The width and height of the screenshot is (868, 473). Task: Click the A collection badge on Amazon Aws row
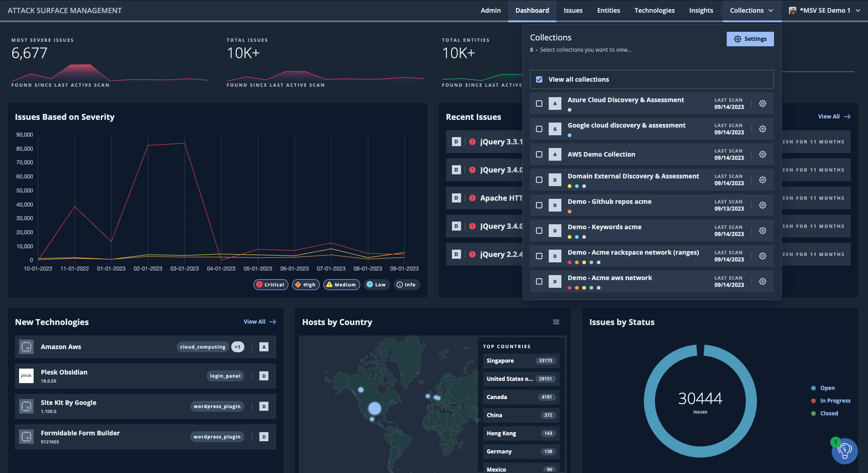264,347
